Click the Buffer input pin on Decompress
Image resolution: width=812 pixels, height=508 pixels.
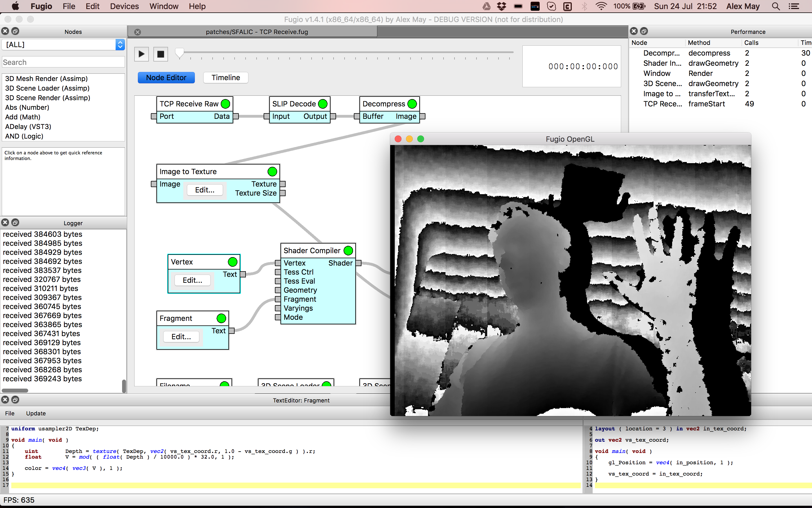[x=357, y=116]
